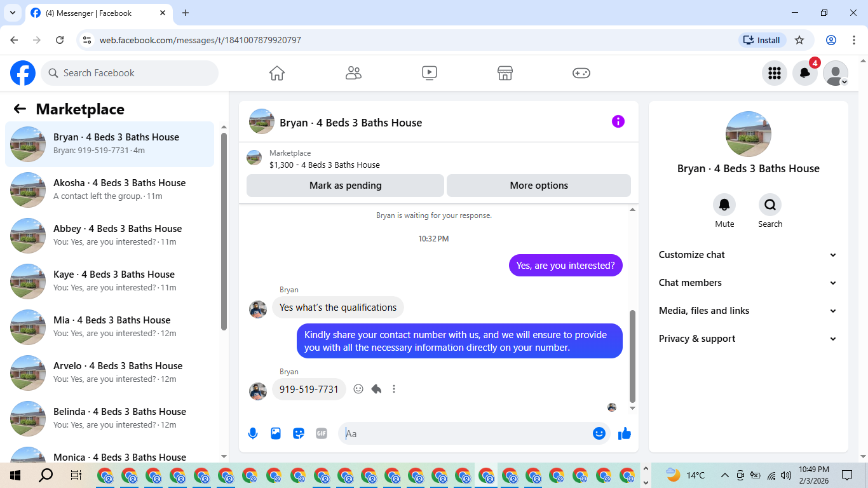868x488 pixels.
Task: View site information icon in address bar
Action: point(88,40)
